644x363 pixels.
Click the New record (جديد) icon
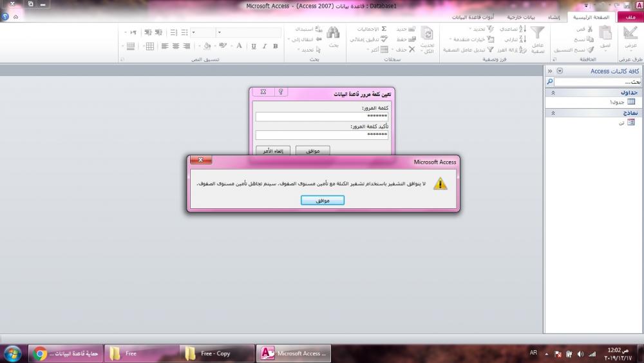[412, 29]
